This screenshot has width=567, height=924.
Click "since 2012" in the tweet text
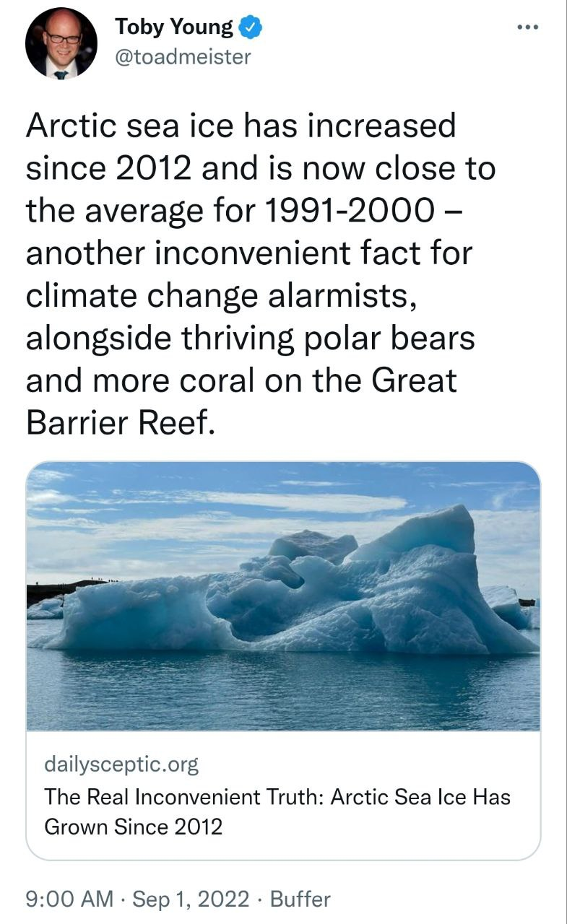[x=108, y=169]
